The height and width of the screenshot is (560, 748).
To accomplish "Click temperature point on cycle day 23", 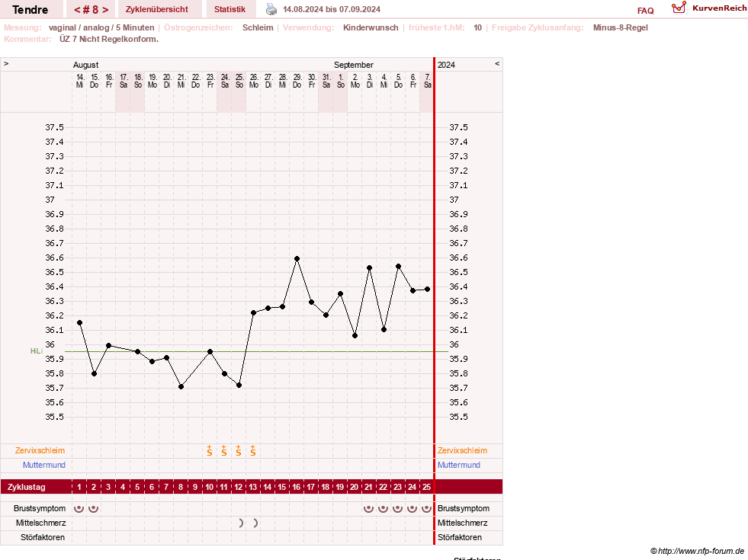I will click(398, 267).
